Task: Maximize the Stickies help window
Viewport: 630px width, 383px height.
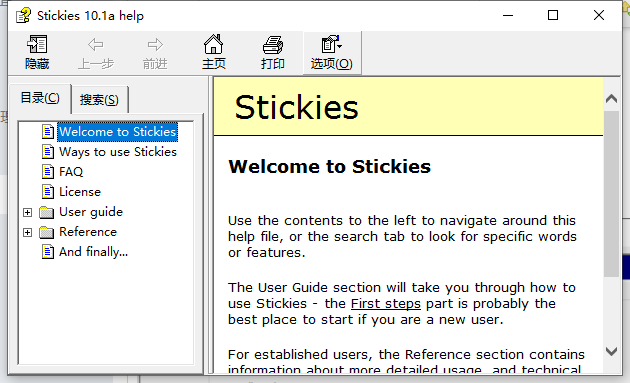Action: point(553,15)
